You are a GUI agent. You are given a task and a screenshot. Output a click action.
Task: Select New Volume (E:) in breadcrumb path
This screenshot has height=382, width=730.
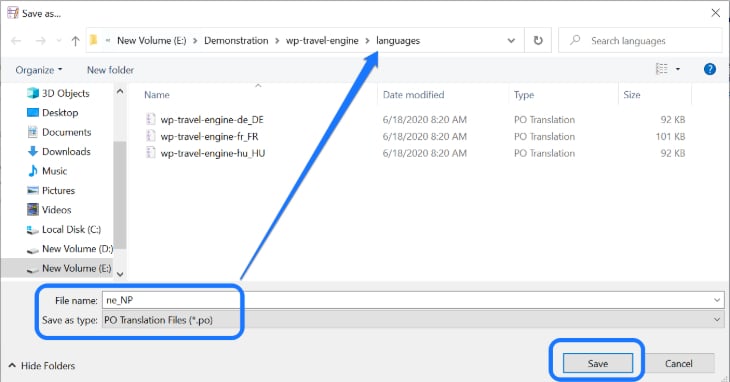[151, 40]
